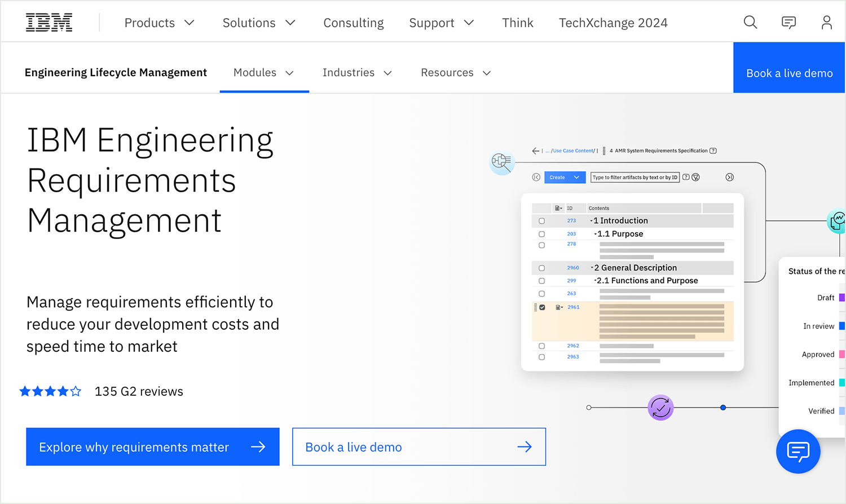Click the hollow dot at timeline start

click(589, 408)
